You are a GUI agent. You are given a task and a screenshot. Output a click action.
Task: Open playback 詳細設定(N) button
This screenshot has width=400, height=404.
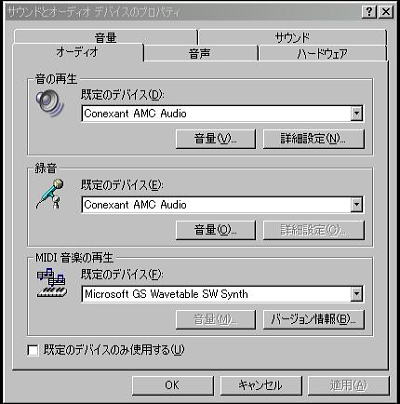313,139
